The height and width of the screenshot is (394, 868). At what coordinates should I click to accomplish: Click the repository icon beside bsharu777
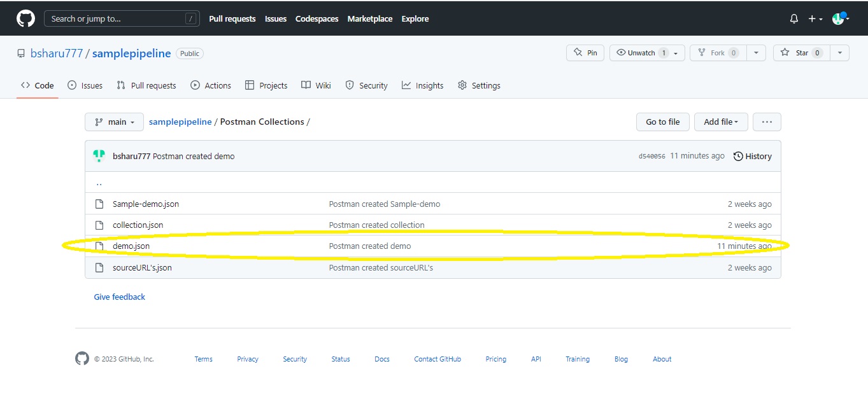tap(21, 53)
